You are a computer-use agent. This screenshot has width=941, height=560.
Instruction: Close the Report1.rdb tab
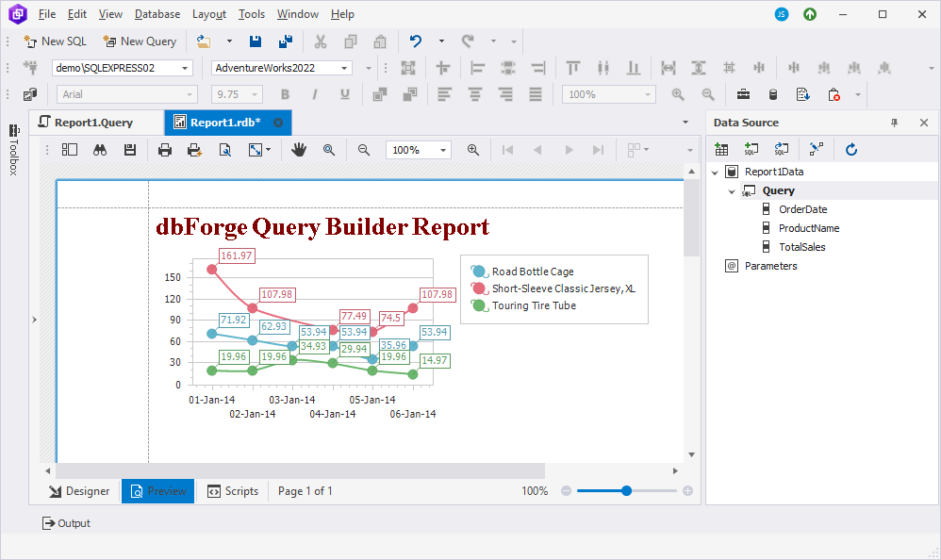coord(278,123)
